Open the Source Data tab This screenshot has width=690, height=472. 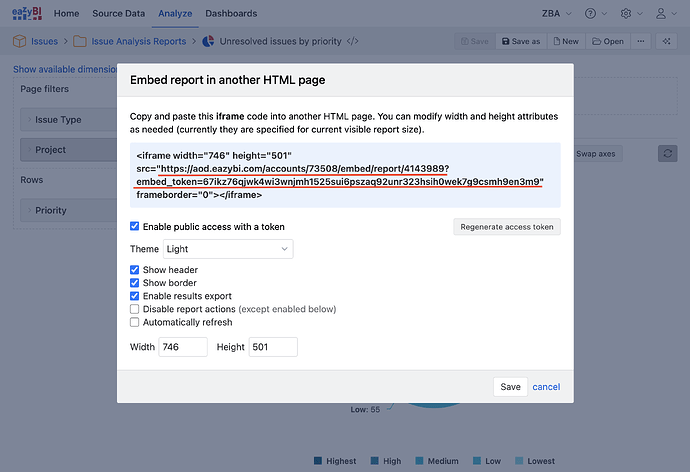[x=118, y=14]
